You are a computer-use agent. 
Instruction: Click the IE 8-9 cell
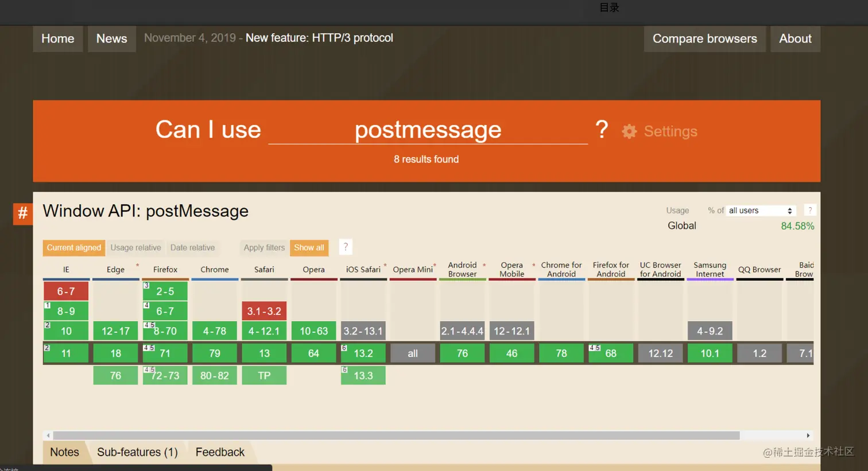[66, 312]
